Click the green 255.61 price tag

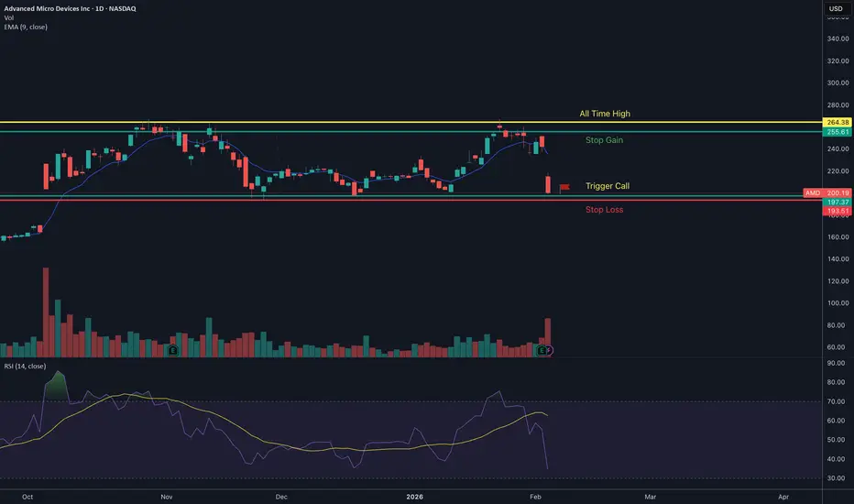click(838, 132)
